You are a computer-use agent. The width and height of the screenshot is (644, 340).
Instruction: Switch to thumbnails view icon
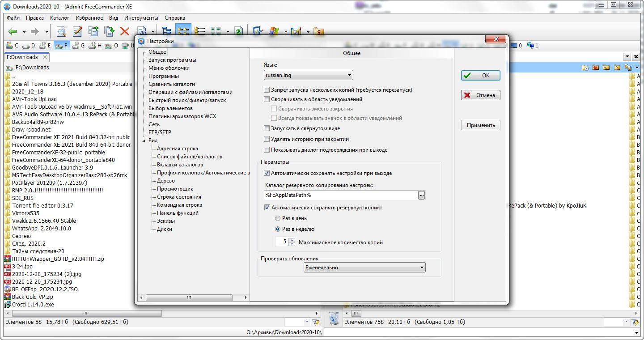pyautogui.click(x=216, y=31)
